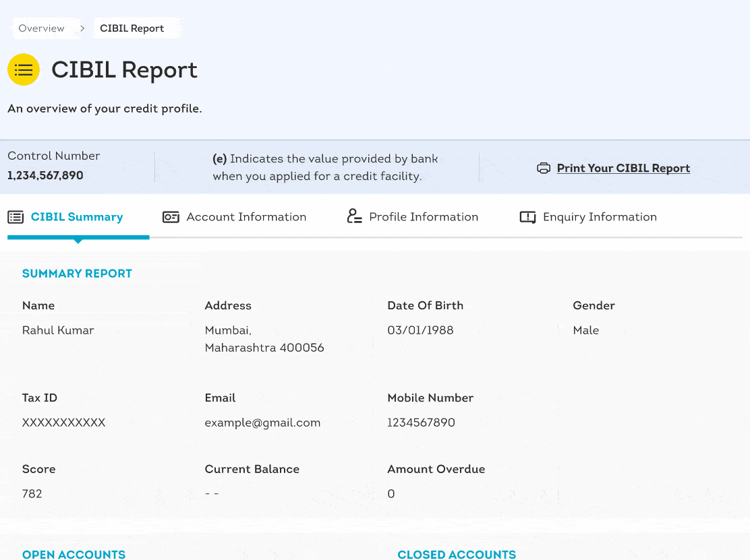Screen dimensions: 750x560
Task: Click the Profile Information person icon
Action: (x=354, y=216)
